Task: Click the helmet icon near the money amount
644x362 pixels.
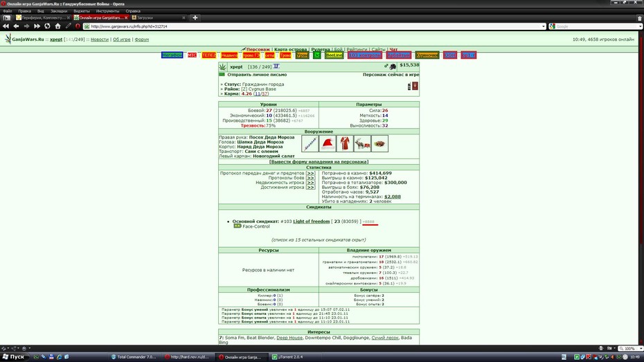Action: point(393,66)
